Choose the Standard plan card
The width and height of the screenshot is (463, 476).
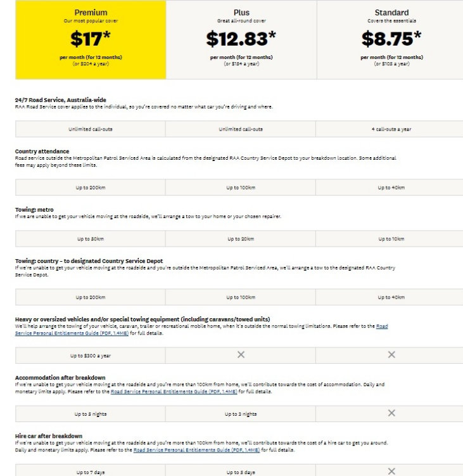click(390, 40)
